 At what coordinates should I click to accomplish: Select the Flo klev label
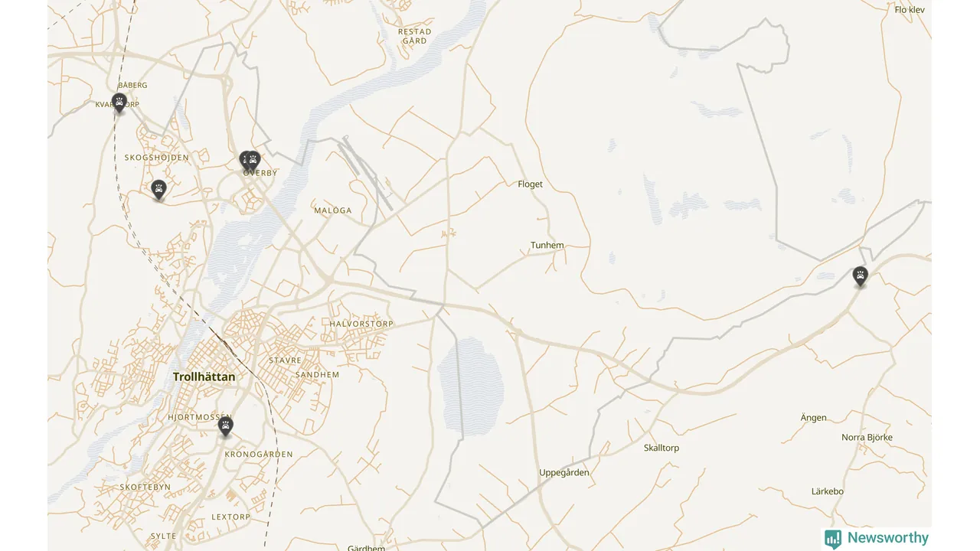[910, 10]
